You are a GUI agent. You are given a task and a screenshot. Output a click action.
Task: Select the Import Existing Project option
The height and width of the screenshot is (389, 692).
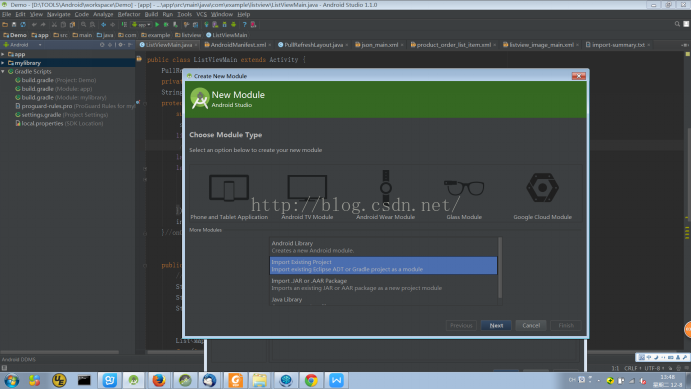coord(383,265)
